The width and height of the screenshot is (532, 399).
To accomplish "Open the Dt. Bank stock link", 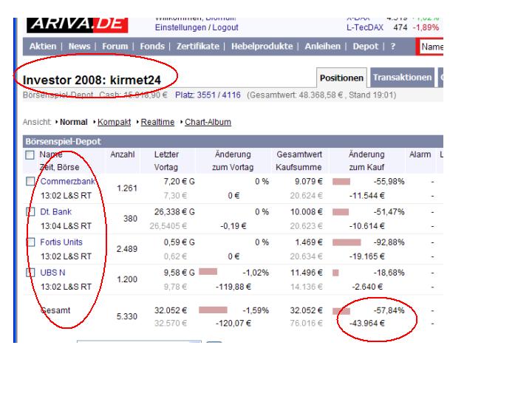I will [55, 212].
